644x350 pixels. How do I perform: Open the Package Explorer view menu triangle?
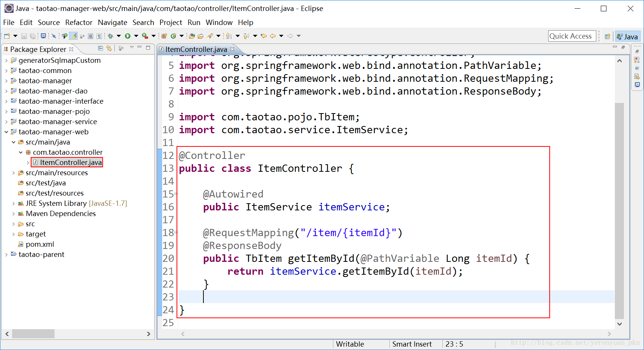(x=131, y=47)
